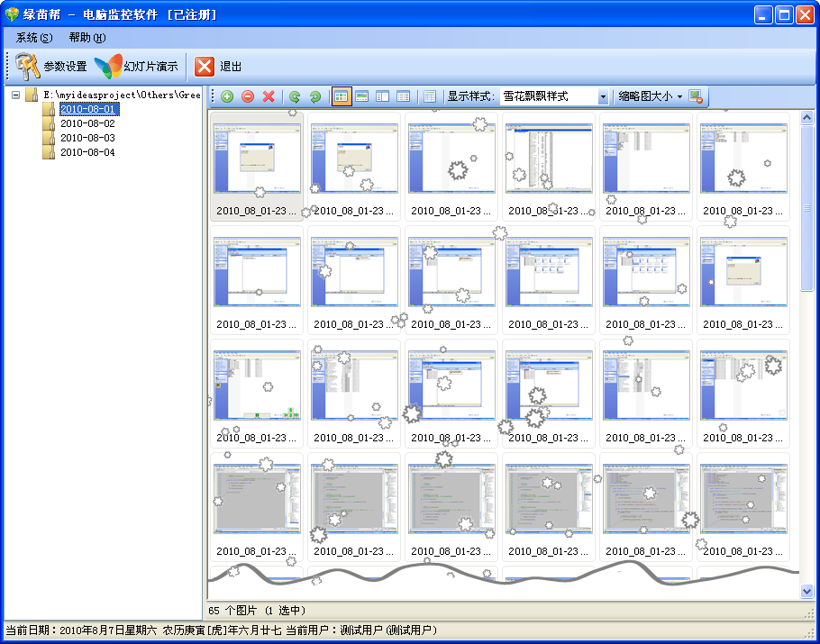
Task: Open the 帮助(H) menu
Action: [x=87, y=38]
